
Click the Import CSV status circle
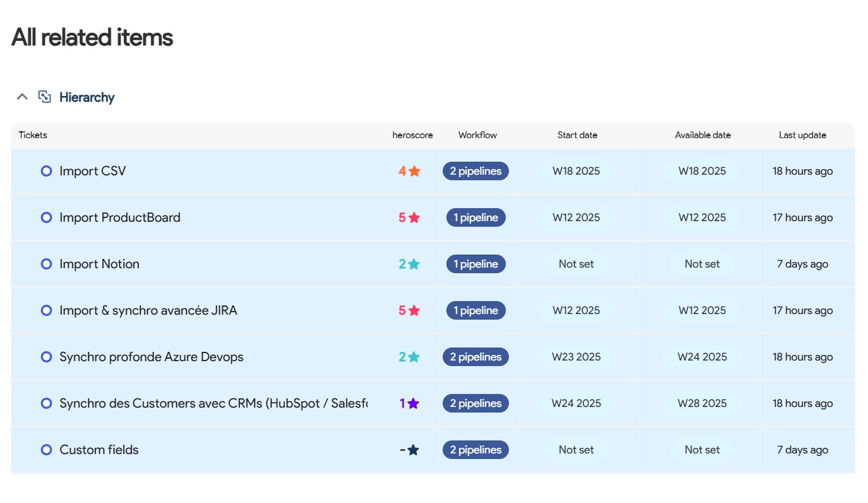[x=46, y=171]
